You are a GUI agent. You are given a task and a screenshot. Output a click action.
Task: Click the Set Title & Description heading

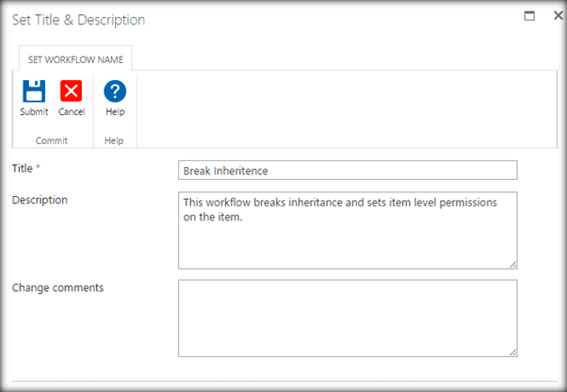click(78, 20)
